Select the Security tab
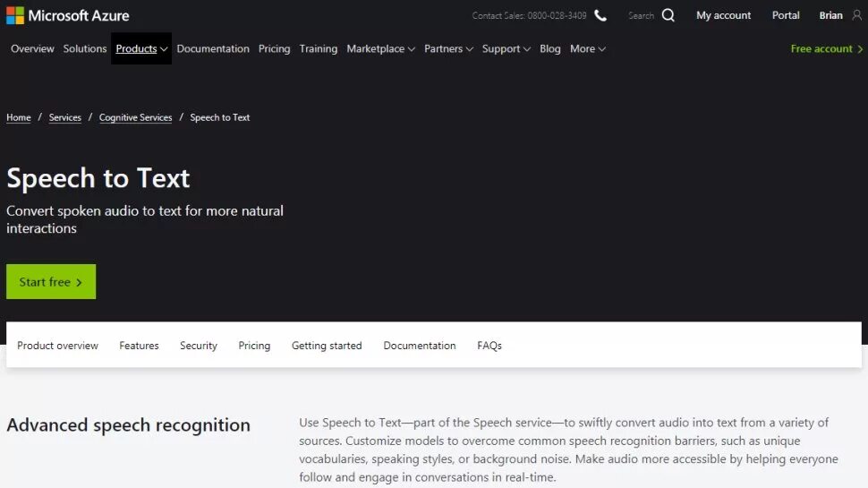Viewport: 868px width, 488px height. click(x=199, y=346)
